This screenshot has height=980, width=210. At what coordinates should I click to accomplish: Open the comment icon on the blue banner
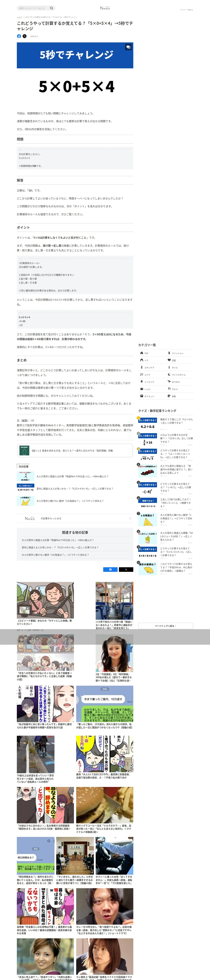click(x=128, y=47)
